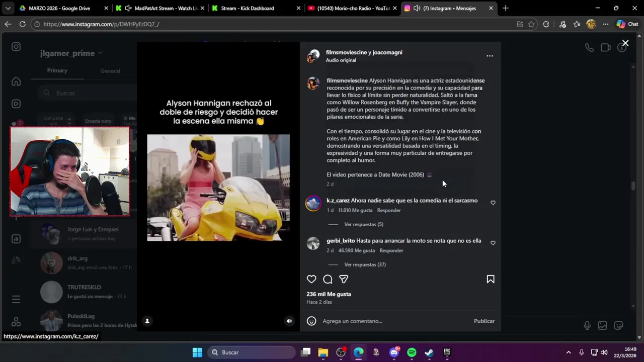Start an audio call with phone icon

589,47
